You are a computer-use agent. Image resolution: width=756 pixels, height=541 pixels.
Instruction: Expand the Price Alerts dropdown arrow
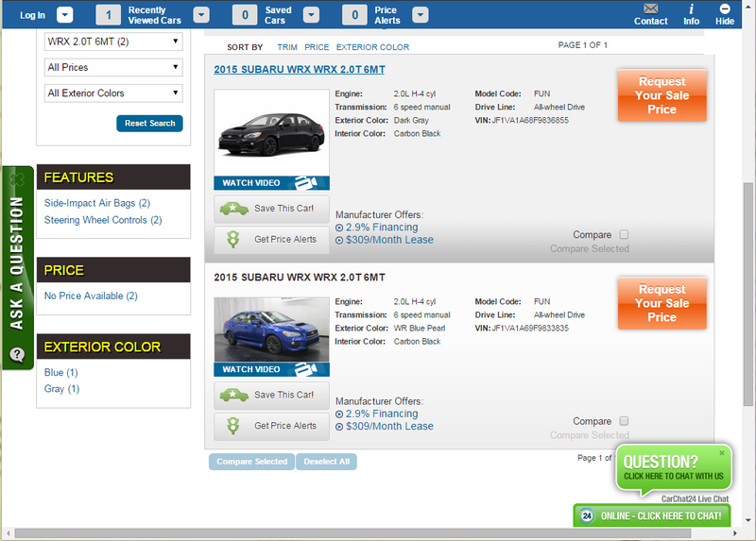[x=421, y=15]
